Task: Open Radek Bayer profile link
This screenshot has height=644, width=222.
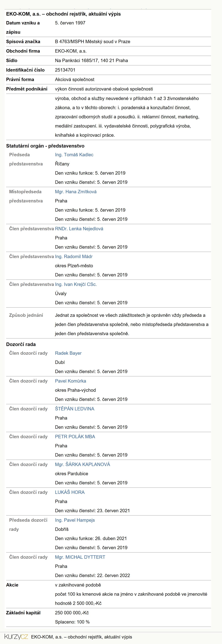Action: 68,353
